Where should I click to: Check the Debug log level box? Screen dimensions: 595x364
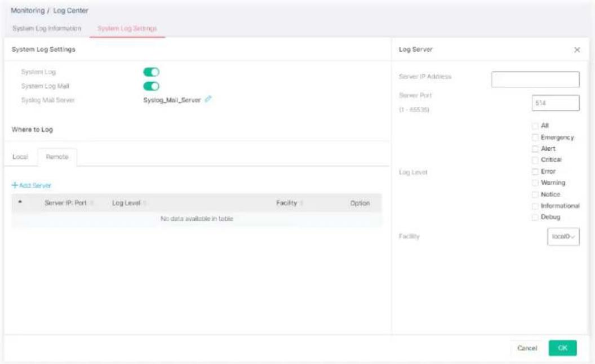coord(535,217)
